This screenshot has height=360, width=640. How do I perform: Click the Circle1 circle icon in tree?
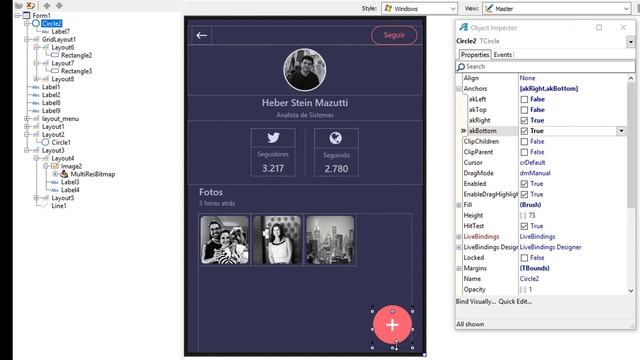[x=45, y=142]
